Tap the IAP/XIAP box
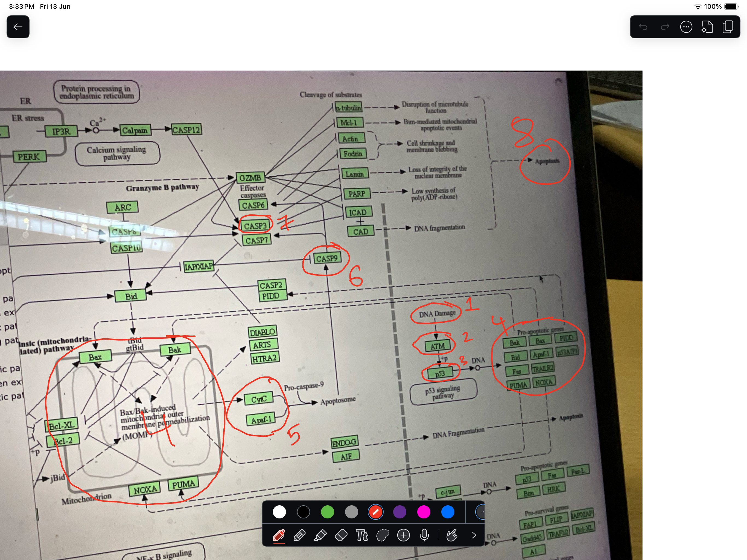The image size is (747, 560). [199, 266]
